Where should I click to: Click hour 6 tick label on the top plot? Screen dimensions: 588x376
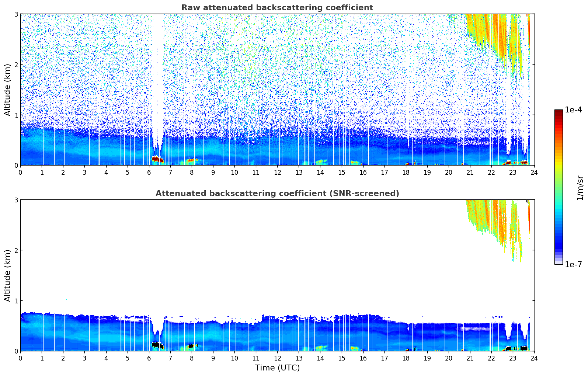pyautogui.click(x=149, y=172)
